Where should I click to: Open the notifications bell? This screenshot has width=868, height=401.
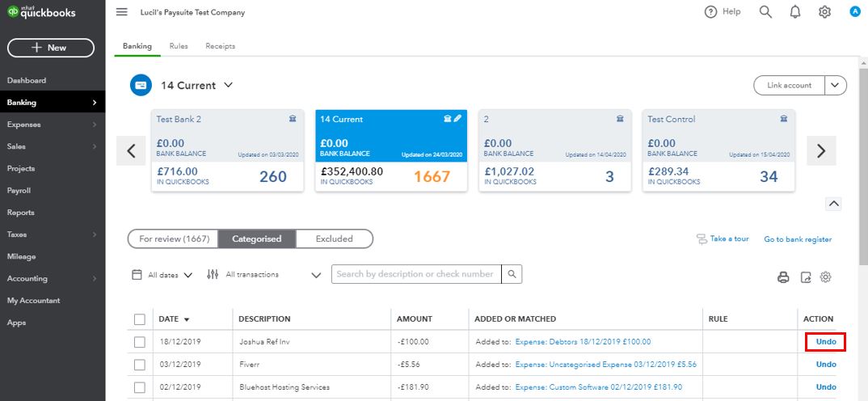(x=795, y=11)
